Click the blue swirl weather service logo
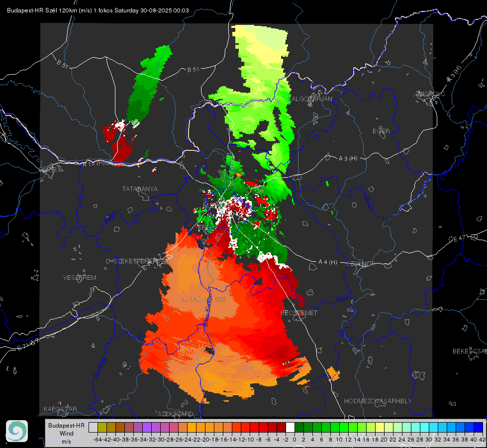 (x=17, y=431)
